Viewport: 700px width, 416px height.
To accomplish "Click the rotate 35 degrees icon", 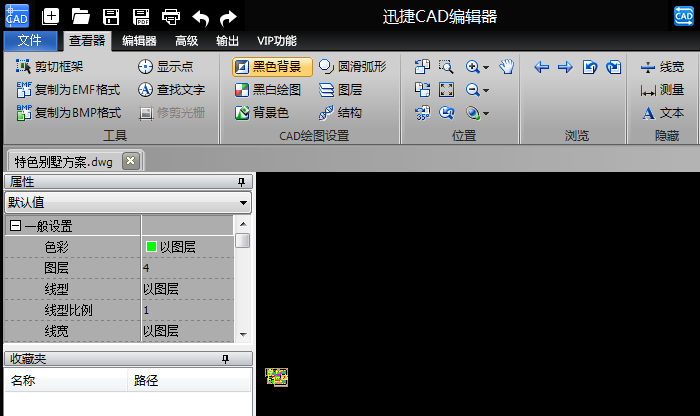I will 422,113.
